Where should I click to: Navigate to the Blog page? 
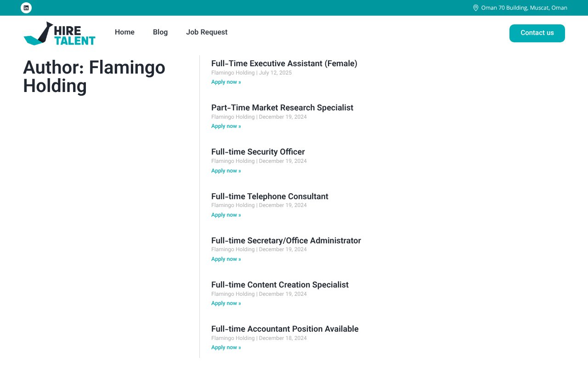coord(160,32)
